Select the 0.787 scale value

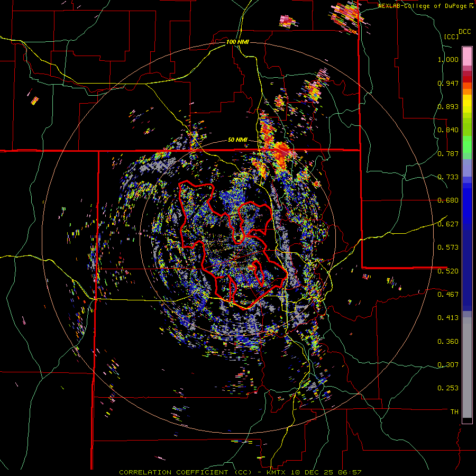click(448, 153)
